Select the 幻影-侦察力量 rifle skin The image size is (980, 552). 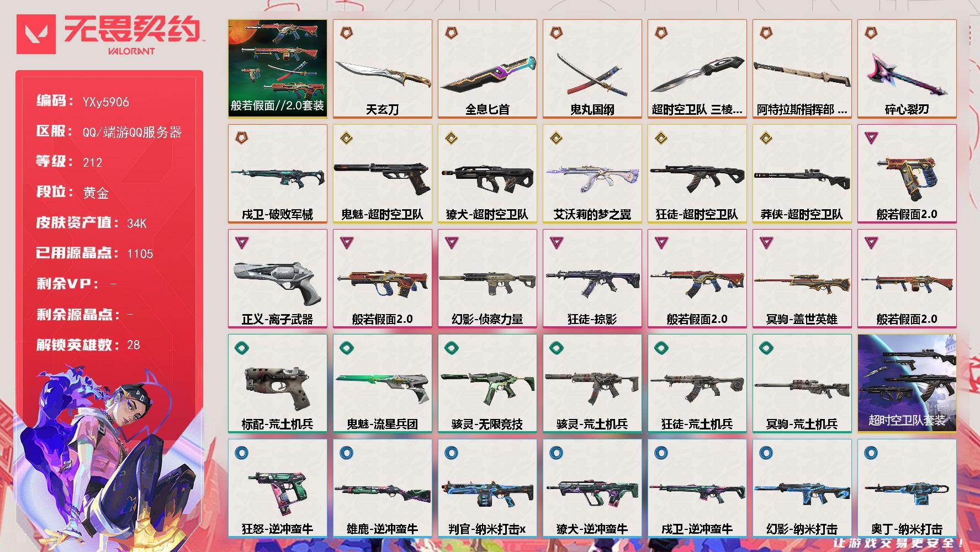click(487, 279)
